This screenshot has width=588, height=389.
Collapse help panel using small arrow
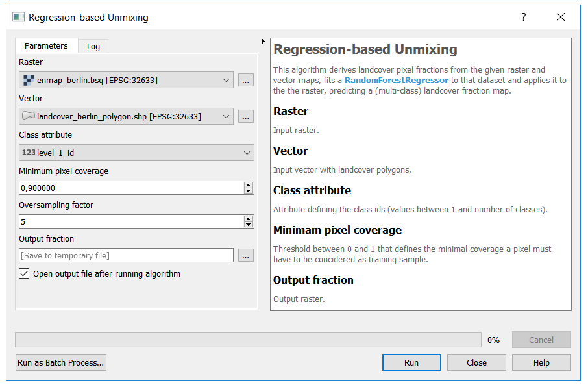(x=263, y=42)
